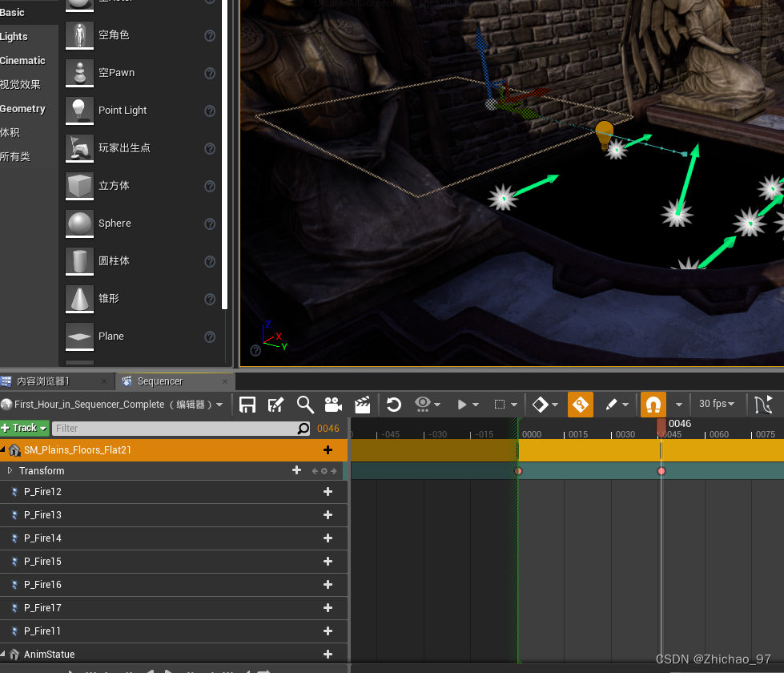Open dropdown arrow next to pencil edit icon
The height and width of the screenshot is (673, 784).
625,405
